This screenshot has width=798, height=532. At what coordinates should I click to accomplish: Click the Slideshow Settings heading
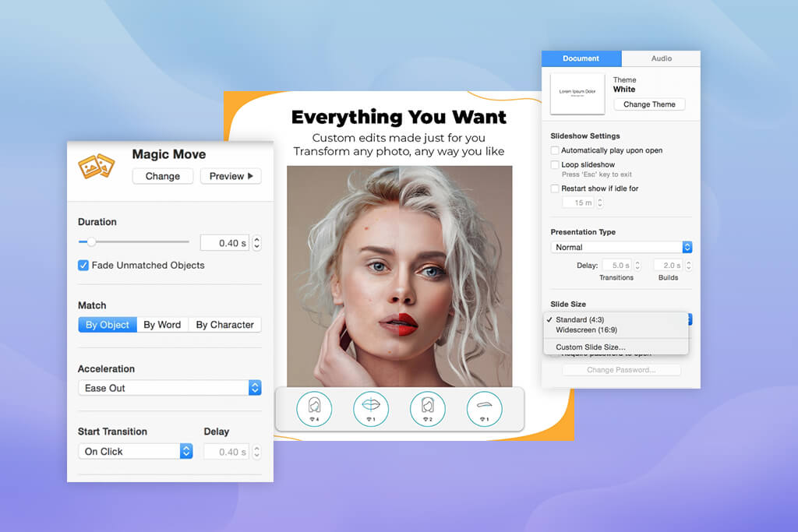(x=585, y=136)
